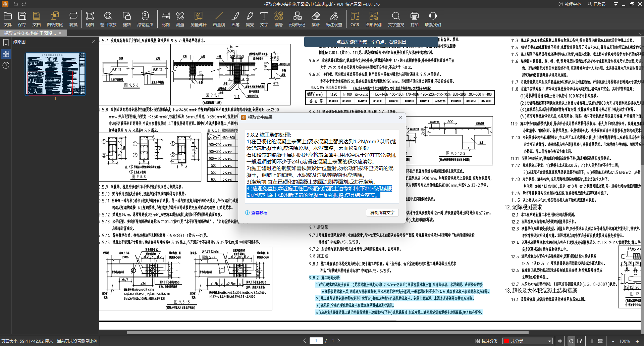Toggle annotation visibility eye icon
The image size is (644, 346).
tap(560, 341)
